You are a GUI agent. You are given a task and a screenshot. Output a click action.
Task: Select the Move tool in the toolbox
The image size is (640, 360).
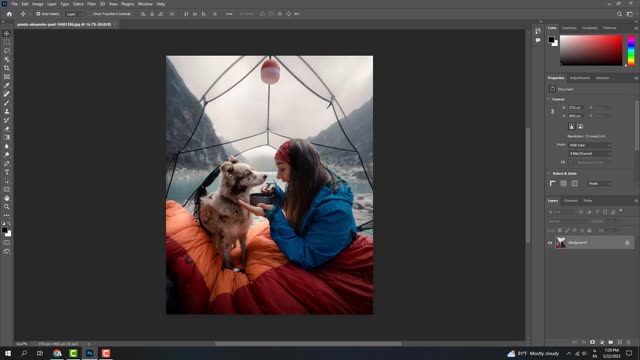7,33
